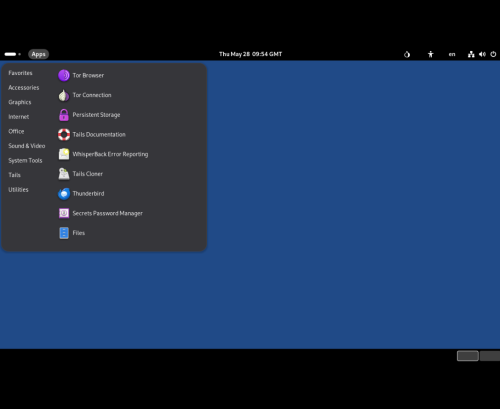Screen dimensions: 500x409
Task: Click the 'Files' label
Action: [79, 233]
